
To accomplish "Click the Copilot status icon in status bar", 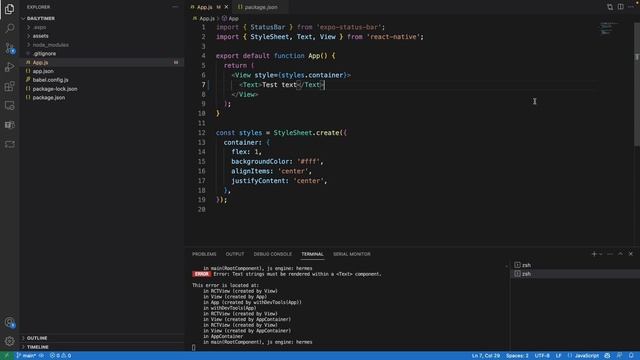I will click(607, 356).
